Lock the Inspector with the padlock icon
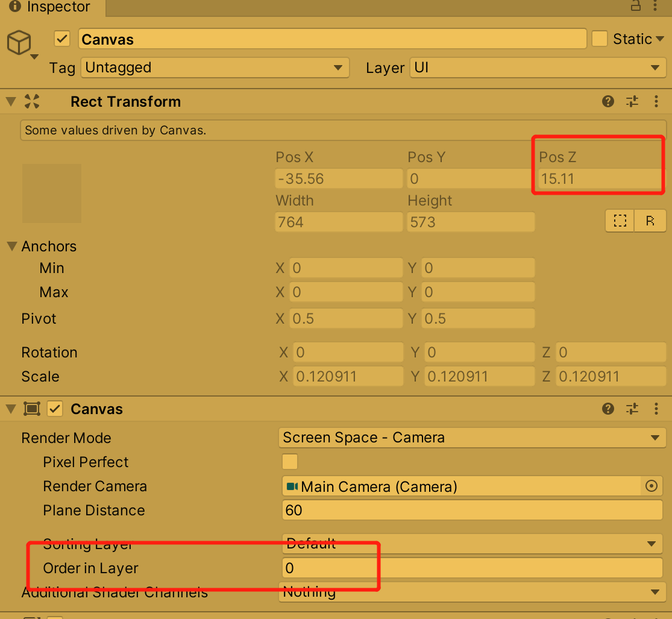 tap(636, 6)
